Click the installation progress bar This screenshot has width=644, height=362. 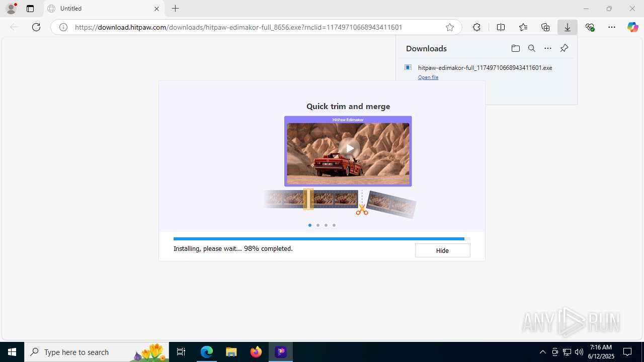click(x=322, y=239)
